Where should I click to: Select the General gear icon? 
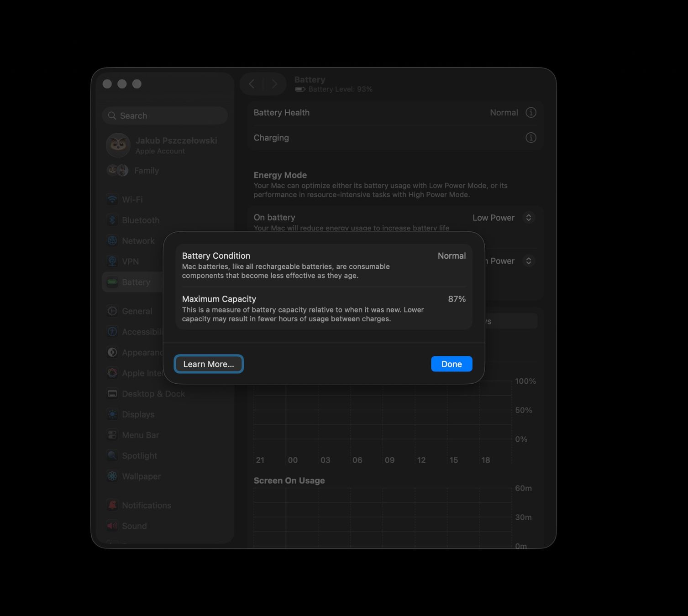tap(112, 311)
